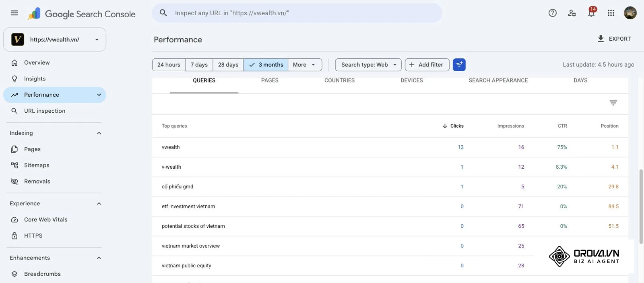Switch to the QUERIES tab
This screenshot has width=644, height=283.
click(204, 81)
